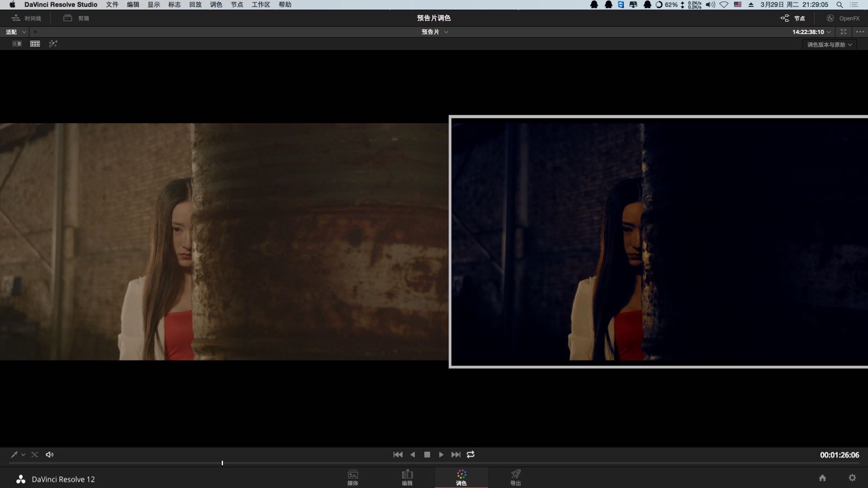Open the 剪辑 (Clips) panel
Viewport: 868px width, 488px height.
[x=76, y=18]
